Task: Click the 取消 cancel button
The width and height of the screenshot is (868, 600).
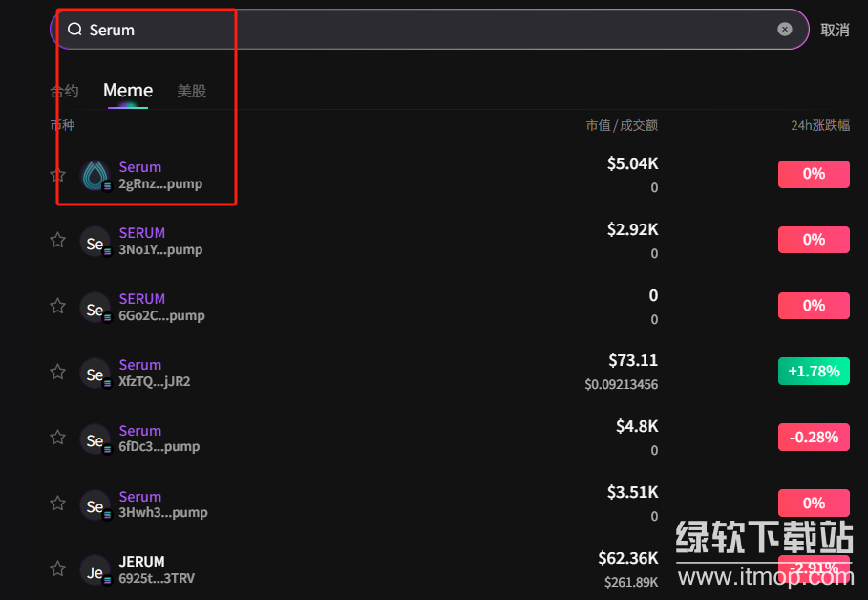Action: pyautogui.click(x=835, y=30)
